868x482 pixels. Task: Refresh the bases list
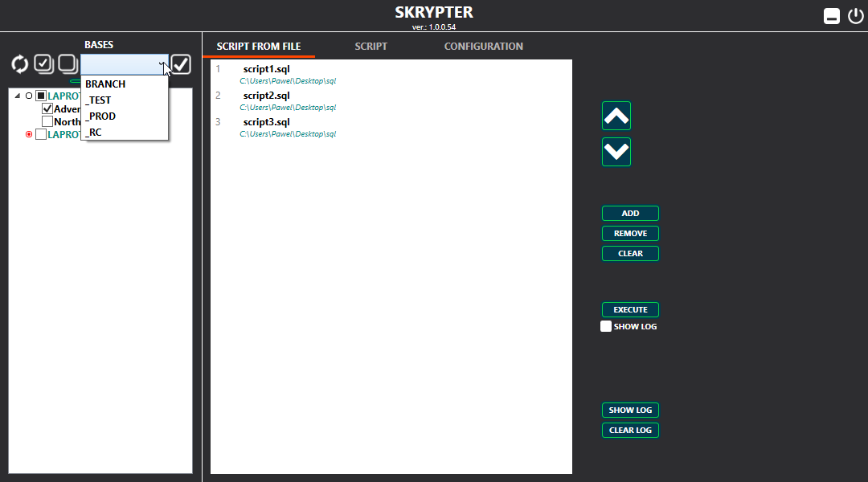[x=19, y=64]
